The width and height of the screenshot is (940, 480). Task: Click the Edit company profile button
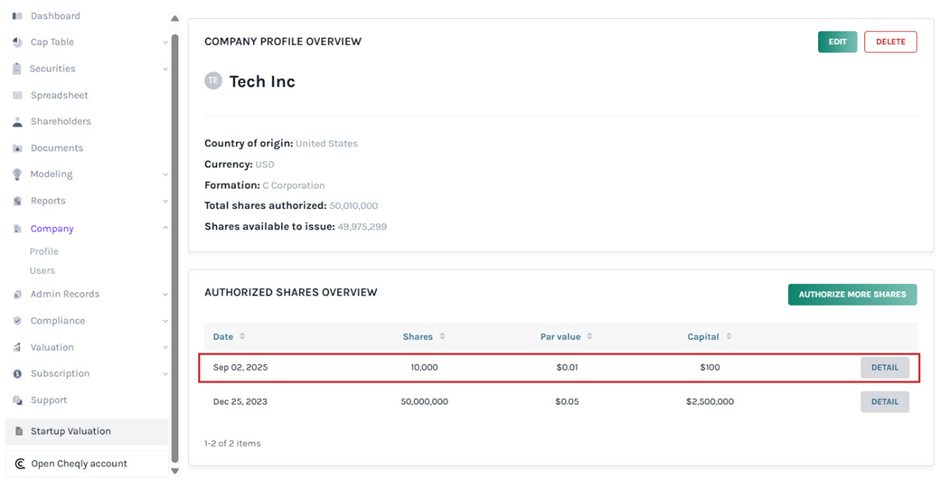(837, 42)
